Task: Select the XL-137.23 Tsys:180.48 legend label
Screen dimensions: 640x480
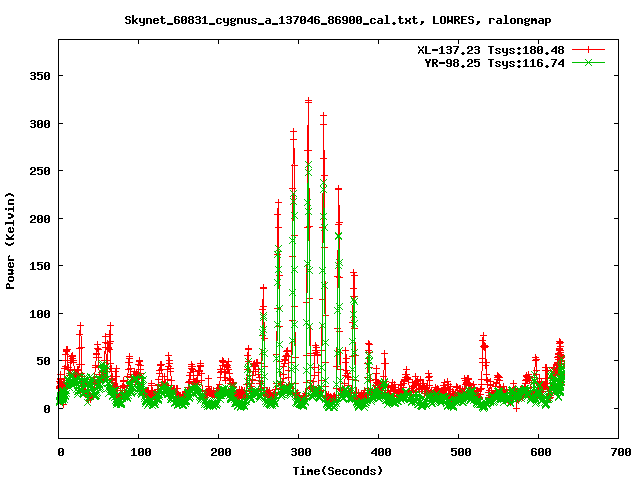Action: click(x=491, y=50)
